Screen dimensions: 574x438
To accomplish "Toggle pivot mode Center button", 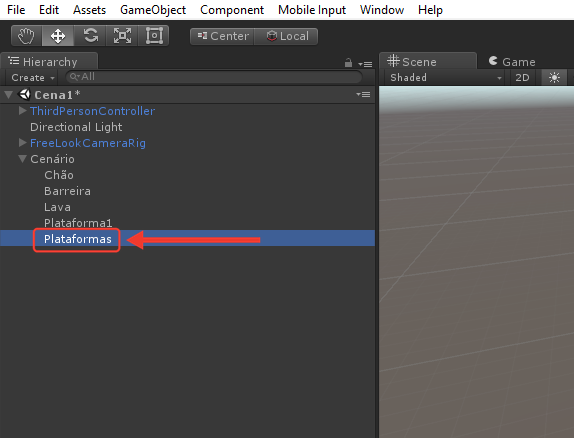I will tap(222, 36).
